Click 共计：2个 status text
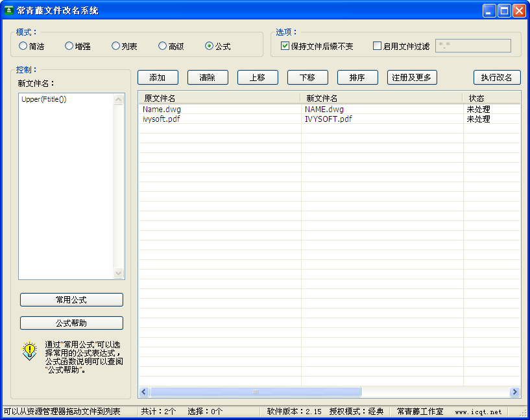The height and width of the screenshot is (420, 530). [x=158, y=412]
